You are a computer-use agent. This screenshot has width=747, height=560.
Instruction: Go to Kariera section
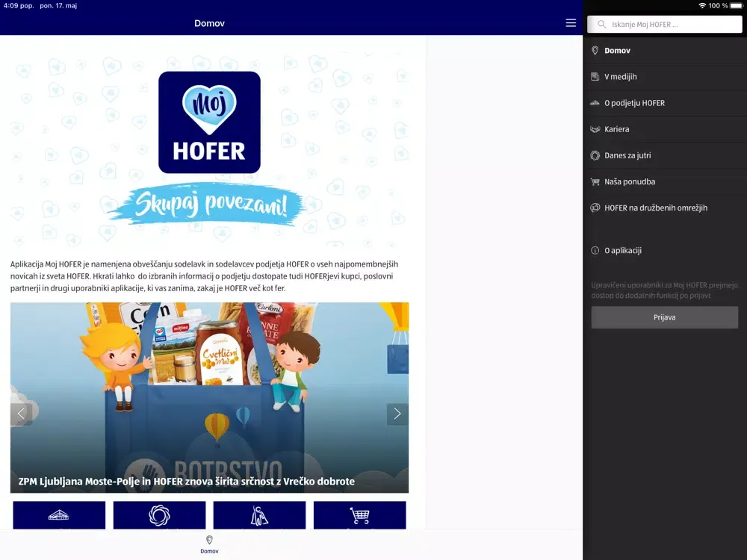pos(665,129)
